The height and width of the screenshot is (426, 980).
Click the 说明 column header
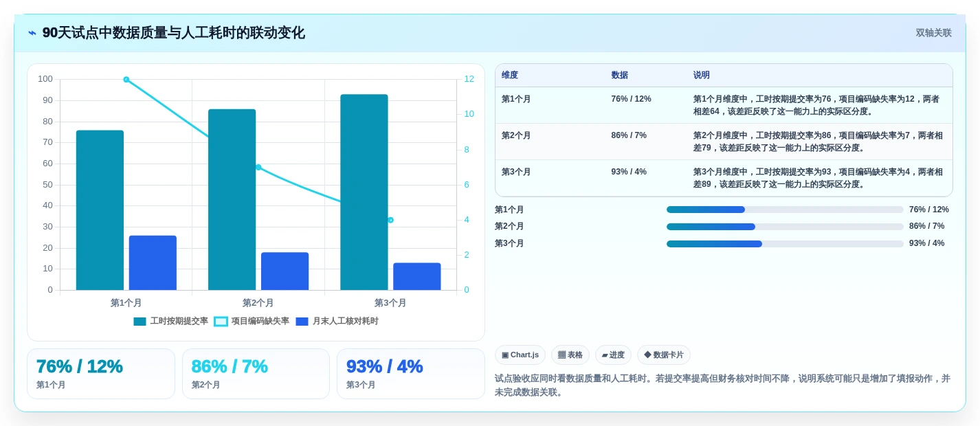pos(702,75)
